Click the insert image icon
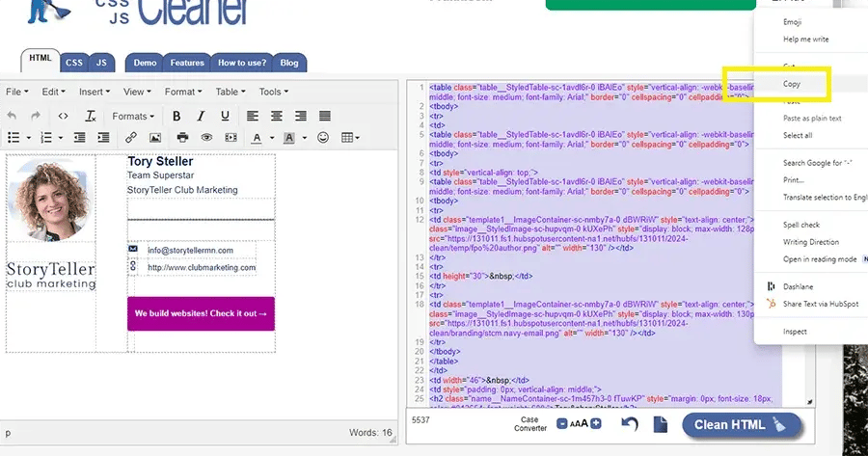The height and width of the screenshot is (456, 868). tap(155, 138)
